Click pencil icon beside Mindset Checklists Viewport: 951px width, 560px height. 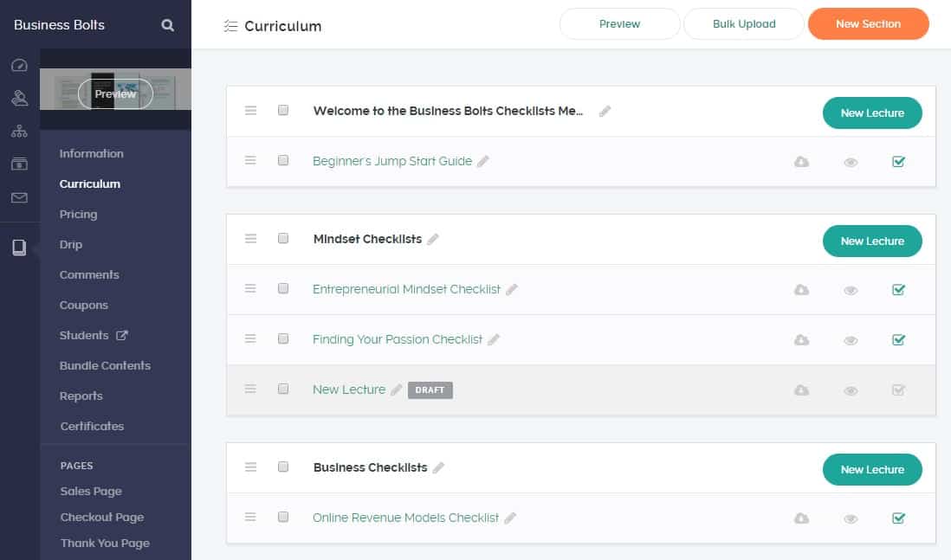[x=433, y=239]
